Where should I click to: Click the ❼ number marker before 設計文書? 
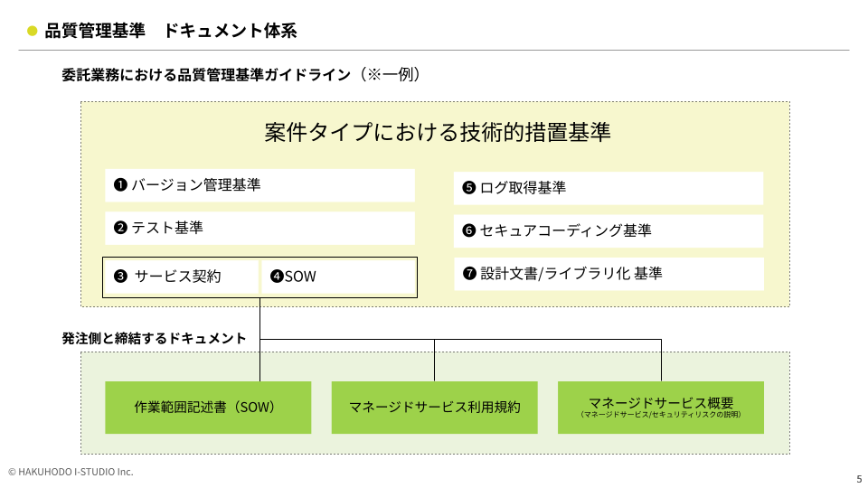pos(468,273)
